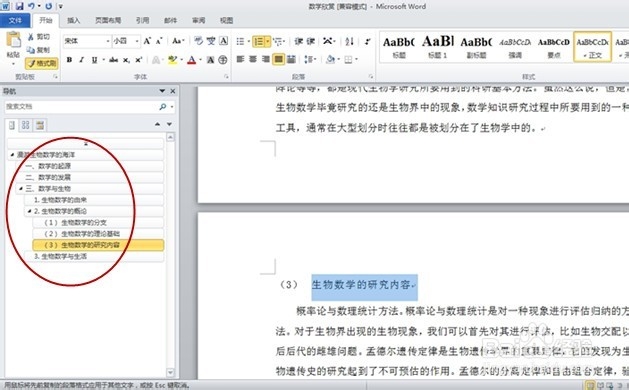Viewport: 629px width, 390px height.
Task: Open the Numbering list dropdown arrow
Action: 268,41
